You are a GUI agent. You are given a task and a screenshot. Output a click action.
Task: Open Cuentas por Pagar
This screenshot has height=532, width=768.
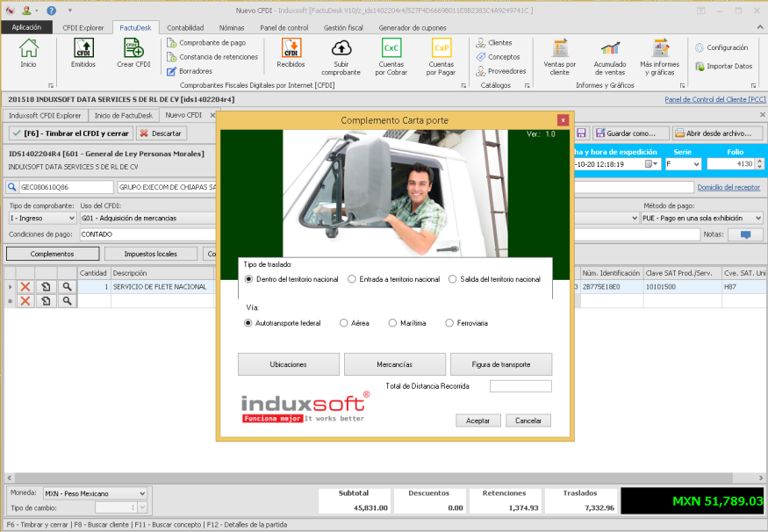point(441,57)
